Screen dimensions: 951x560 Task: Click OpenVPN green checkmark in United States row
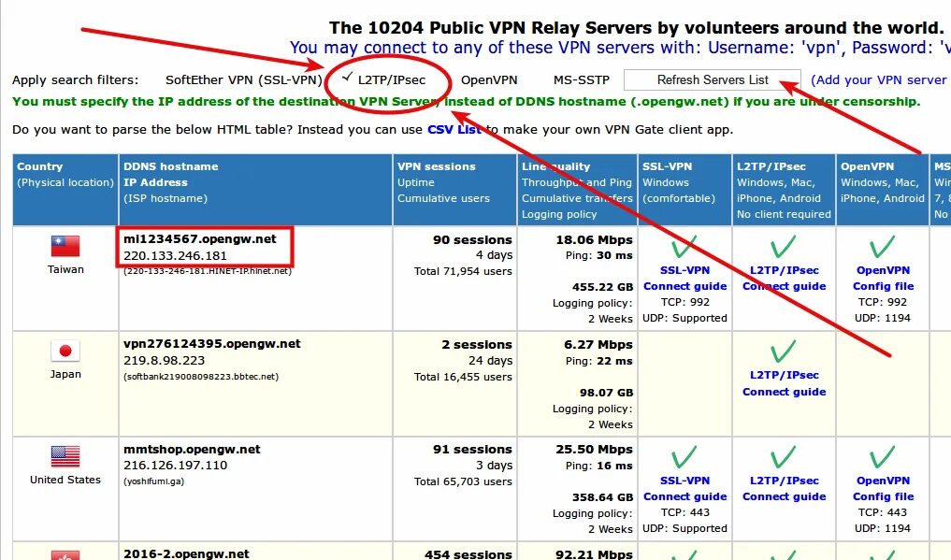[883, 457]
